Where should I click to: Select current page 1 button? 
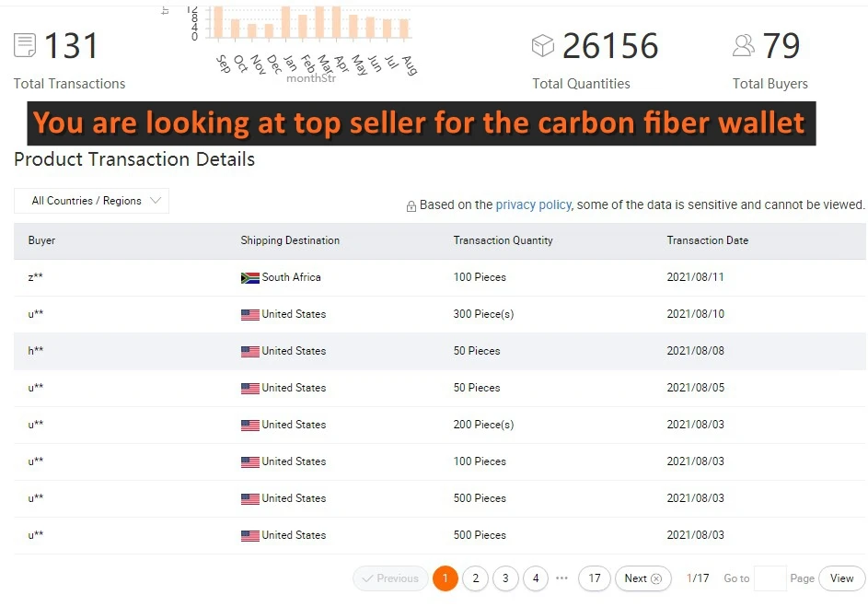445,578
